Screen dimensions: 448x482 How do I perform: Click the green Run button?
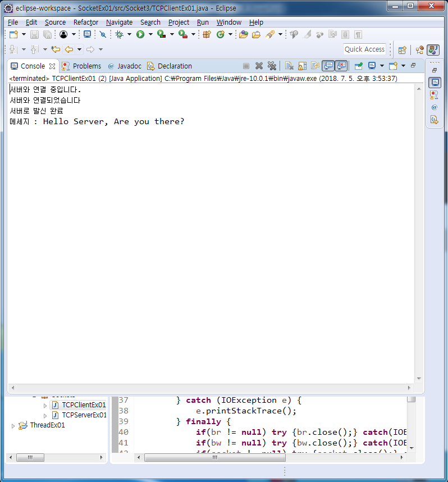tap(140, 34)
